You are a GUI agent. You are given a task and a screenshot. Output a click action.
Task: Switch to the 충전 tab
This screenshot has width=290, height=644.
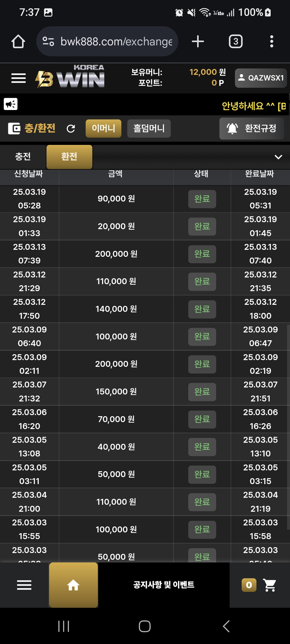coord(23,157)
